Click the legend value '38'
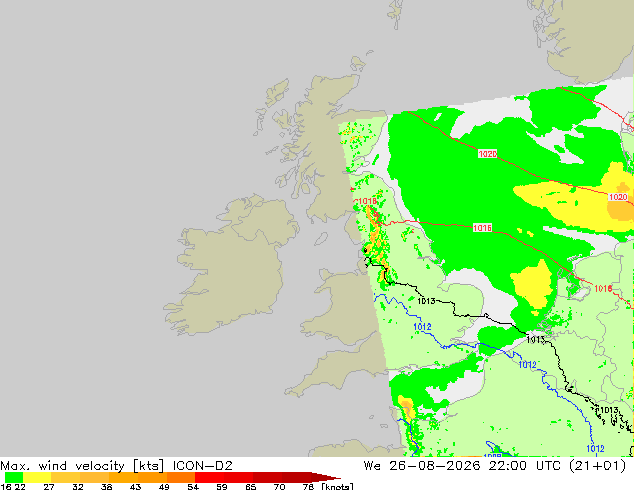634x490 pixels. 106,487
